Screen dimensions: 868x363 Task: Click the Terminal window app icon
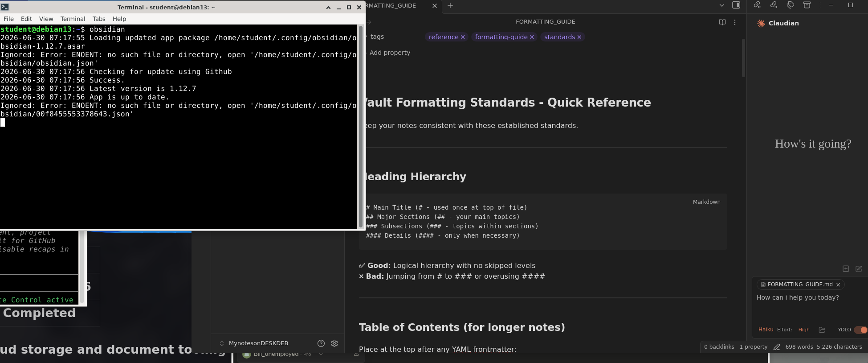5,7
